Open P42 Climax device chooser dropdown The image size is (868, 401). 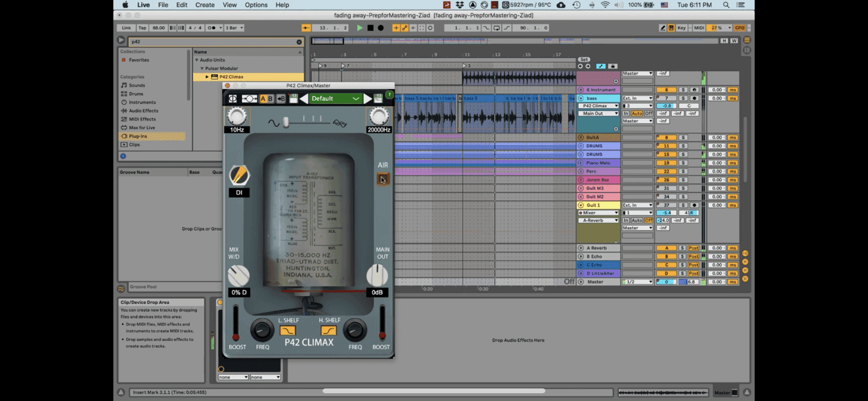[598, 106]
